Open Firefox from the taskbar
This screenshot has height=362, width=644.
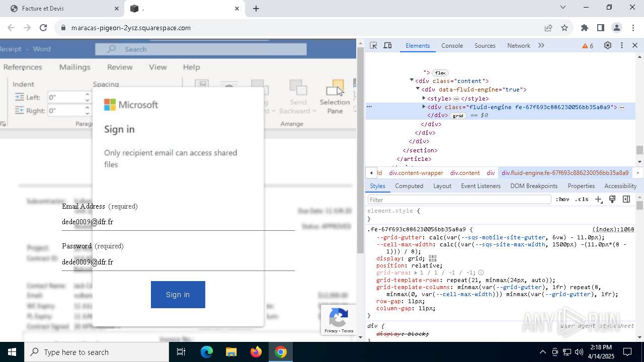(256, 352)
